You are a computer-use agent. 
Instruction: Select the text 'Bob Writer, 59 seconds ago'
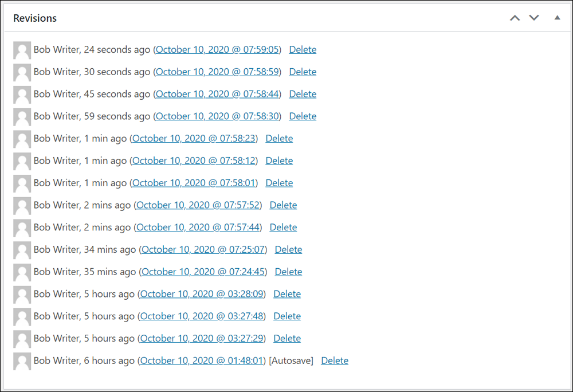tap(92, 116)
